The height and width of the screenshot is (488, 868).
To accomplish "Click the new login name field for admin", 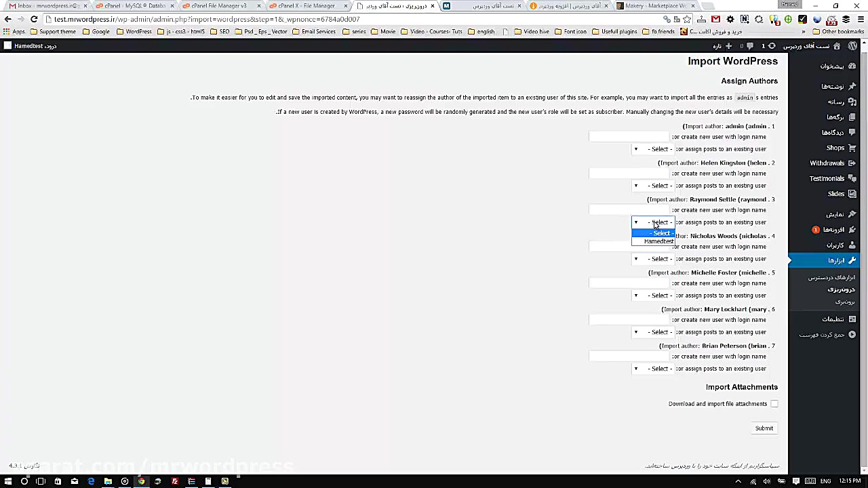I will [x=629, y=137].
